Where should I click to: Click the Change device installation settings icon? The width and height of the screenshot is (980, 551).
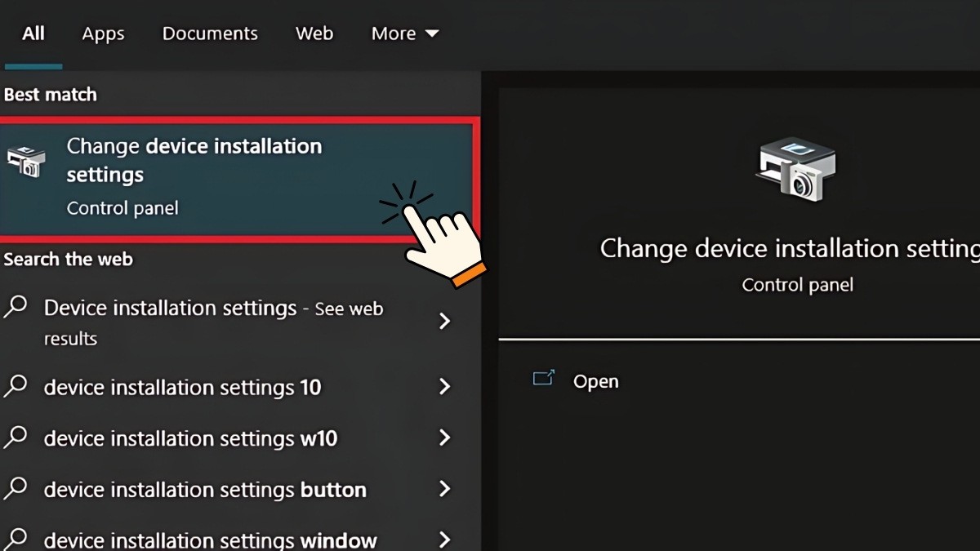pos(26,161)
